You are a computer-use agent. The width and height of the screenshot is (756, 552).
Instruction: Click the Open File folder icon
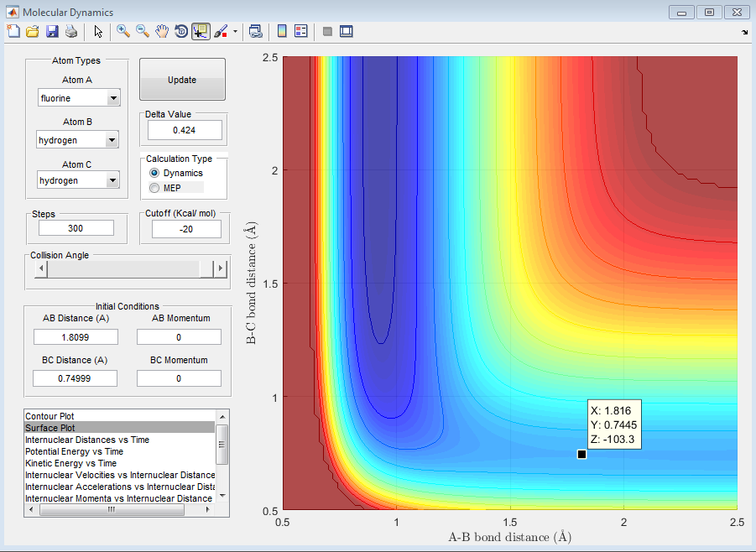(x=32, y=31)
